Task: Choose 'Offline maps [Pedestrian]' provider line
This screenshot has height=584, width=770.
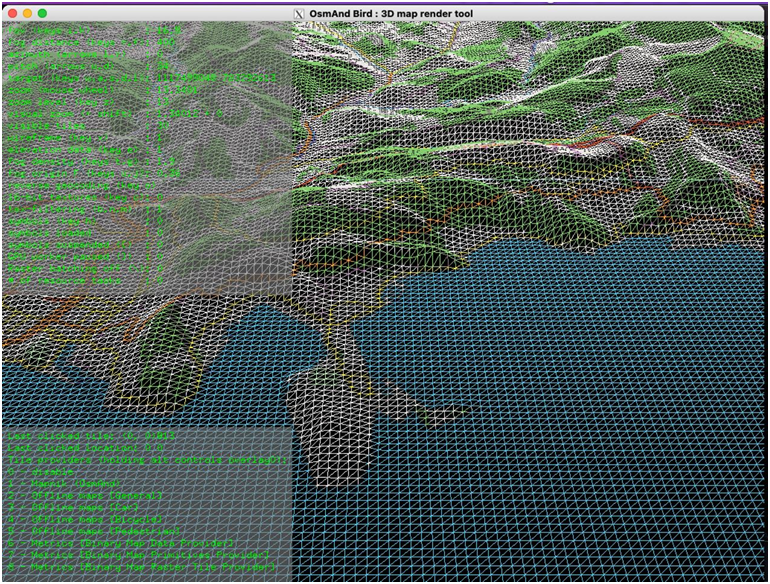Action: [95, 531]
